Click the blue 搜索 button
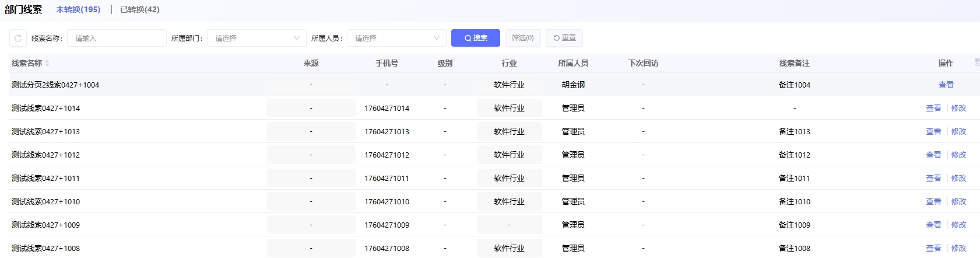Screen dimensions: 980x258 tap(475, 38)
